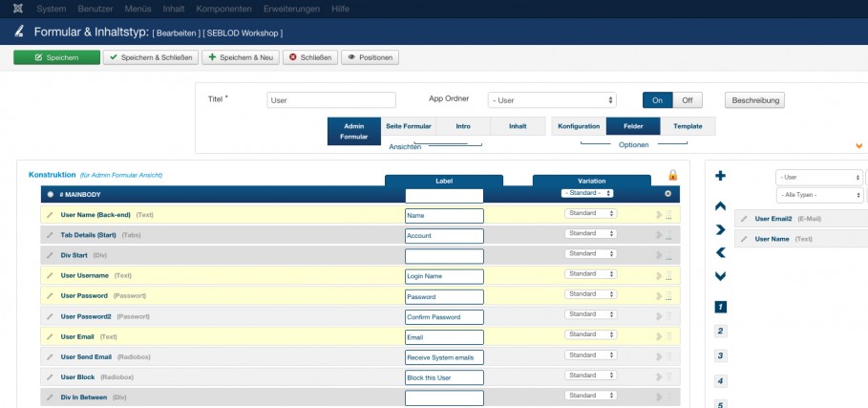
Task: Open Variation dropdown for User Username
Action: point(591,274)
